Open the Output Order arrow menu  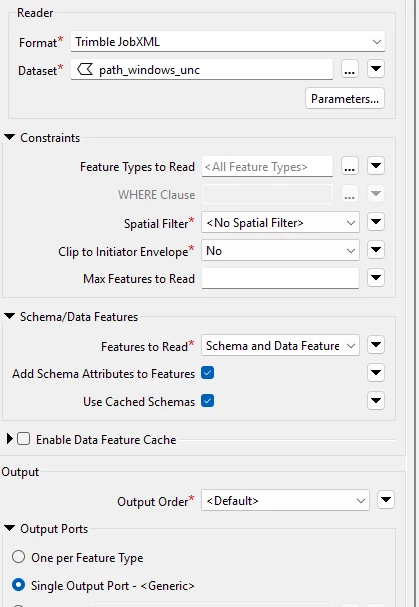[386, 500]
